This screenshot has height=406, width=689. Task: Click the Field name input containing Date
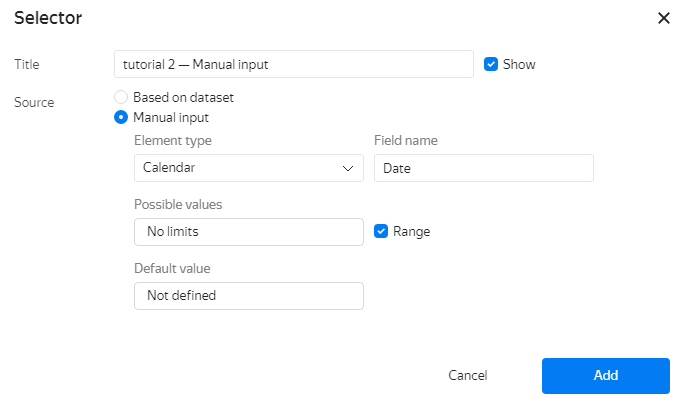click(483, 168)
